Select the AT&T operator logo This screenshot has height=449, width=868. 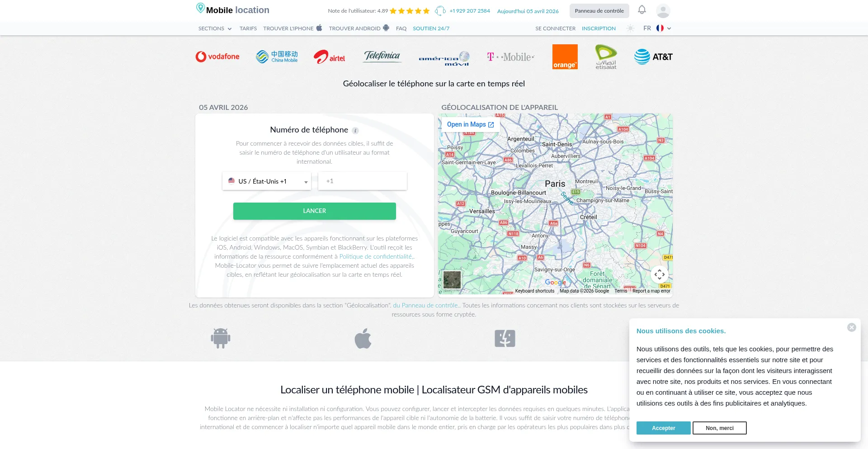point(653,57)
